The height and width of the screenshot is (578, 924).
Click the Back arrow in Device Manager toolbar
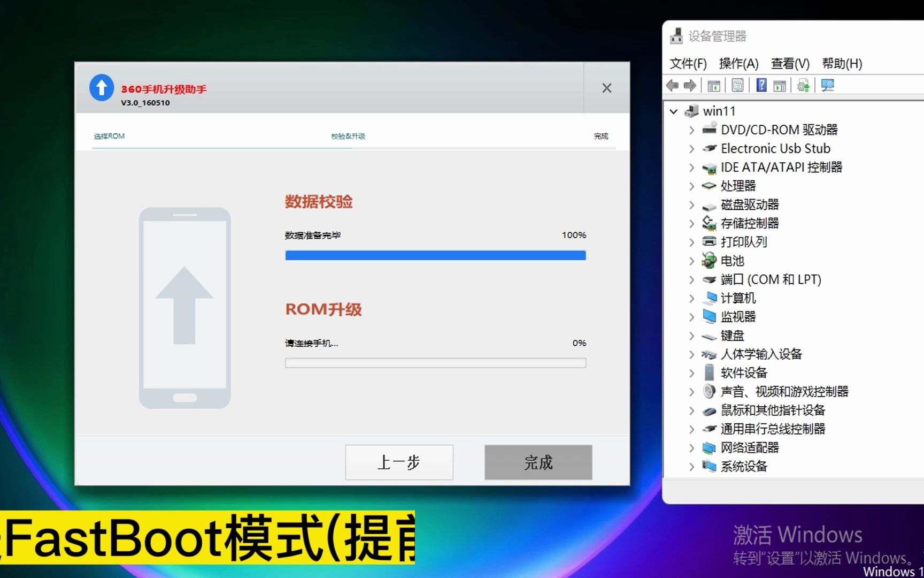coord(673,86)
